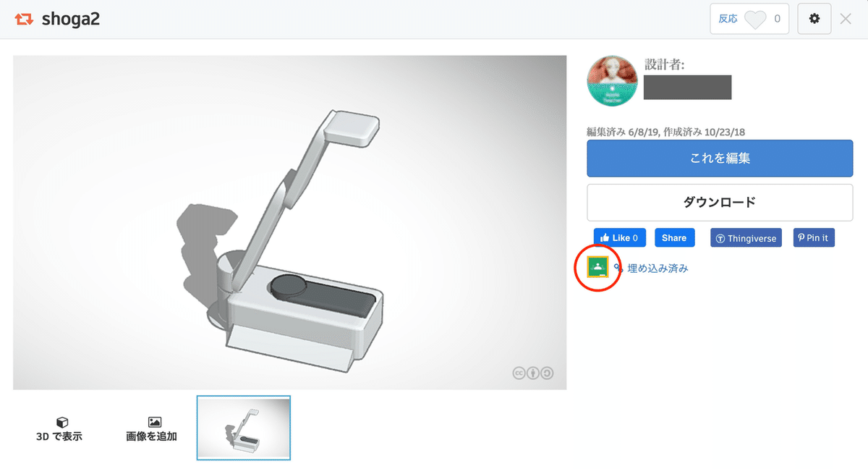This screenshot has width=868, height=469.
Task: Open the 埋め込み済み embed link
Action: click(658, 268)
